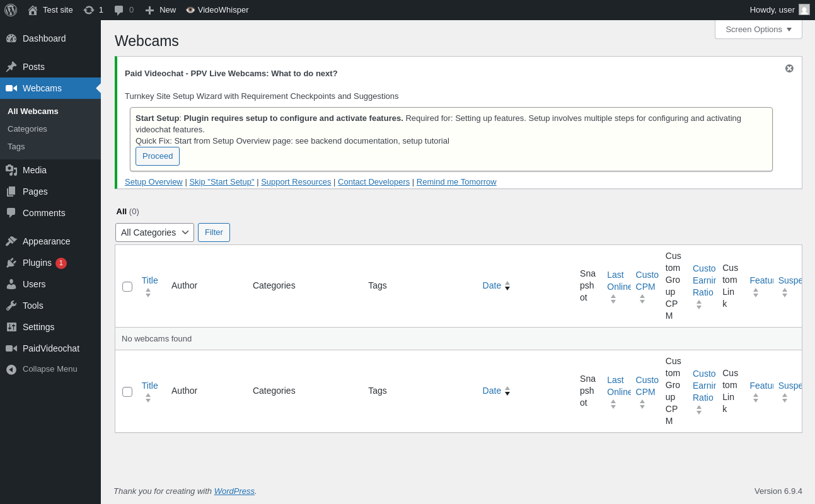
Task: Open the Categories submenu under Webcams
Action: click(27, 129)
